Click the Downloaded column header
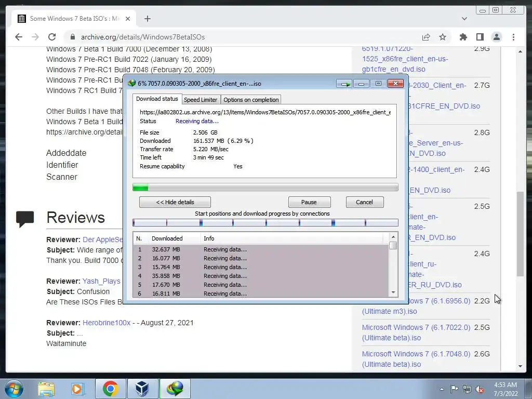Screen dimensions: 532x399 pos(175,238)
